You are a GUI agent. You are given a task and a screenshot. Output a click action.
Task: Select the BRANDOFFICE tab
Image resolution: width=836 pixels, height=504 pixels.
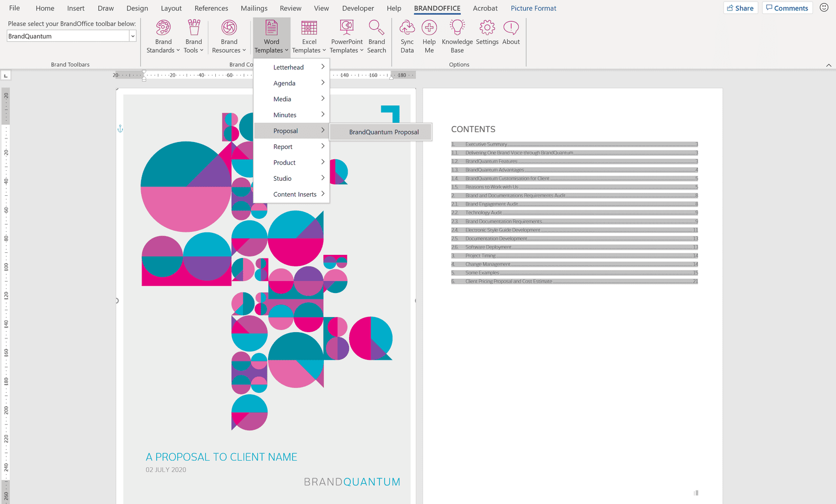(x=437, y=8)
